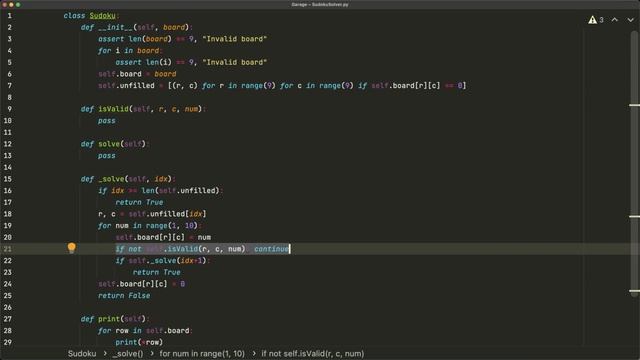Click solve method definition on line 12
The height and width of the screenshot is (360, 640).
pyautogui.click(x=109, y=144)
